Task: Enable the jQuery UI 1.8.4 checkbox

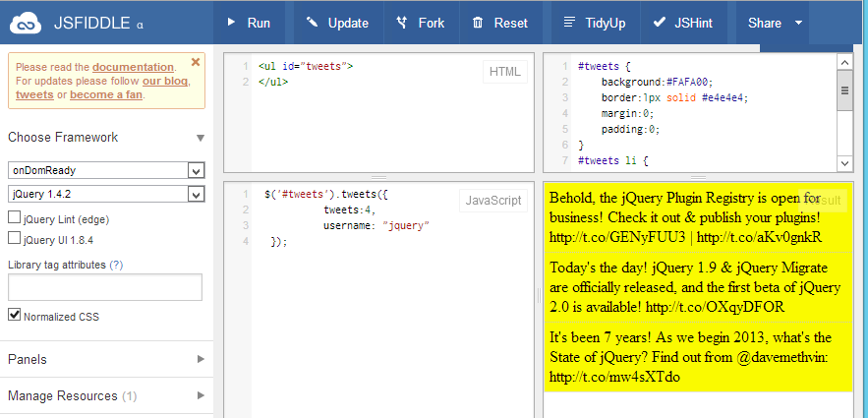Action: click(15, 238)
